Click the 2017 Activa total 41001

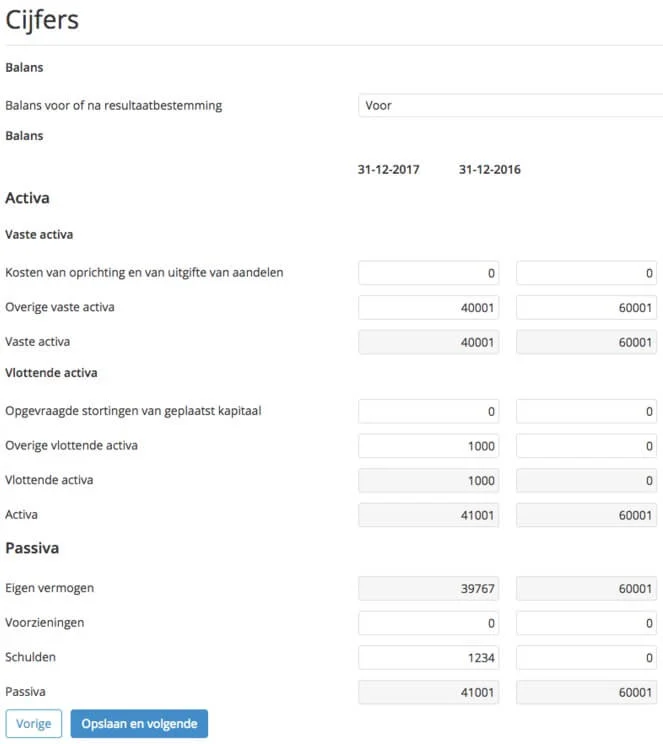pyautogui.click(x=429, y=515)
